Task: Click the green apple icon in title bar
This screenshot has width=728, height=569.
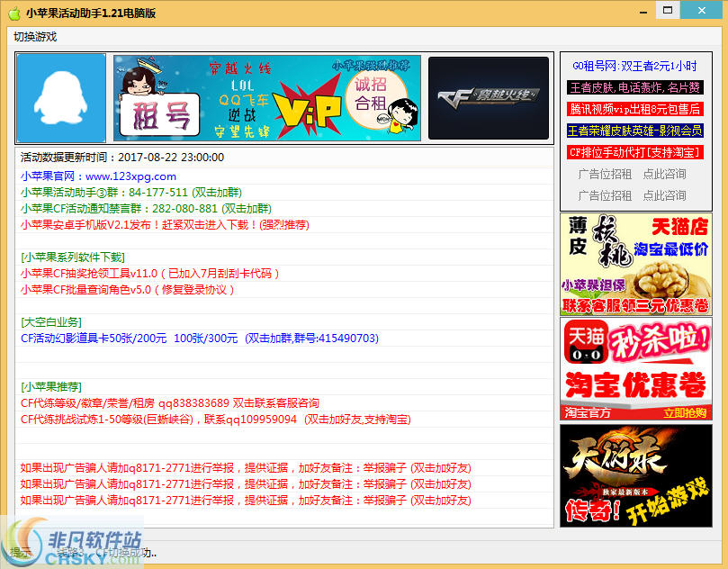Action: [14, 11]
